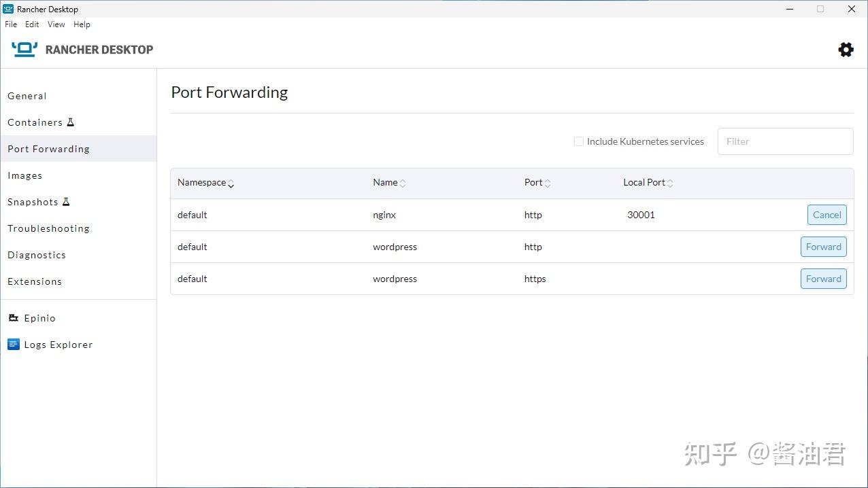Click the flask icon beside Snapshots
Viewport: 868px width, 488px height.
click(66, 202)
